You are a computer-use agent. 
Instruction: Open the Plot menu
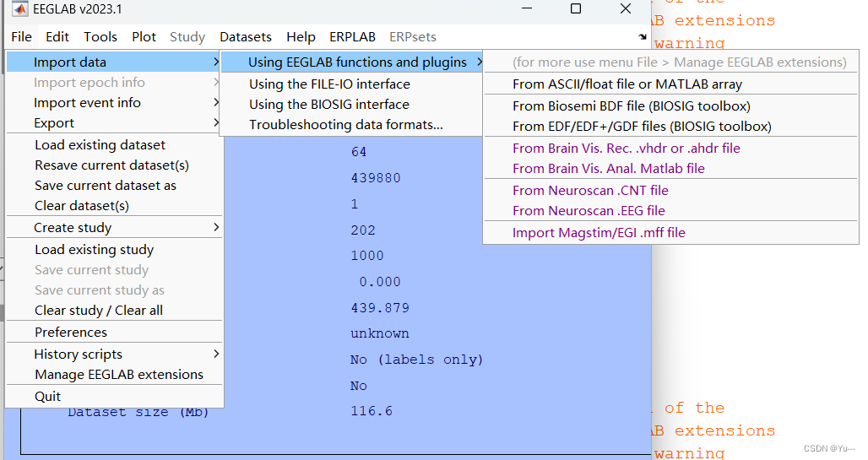[144, 37]
